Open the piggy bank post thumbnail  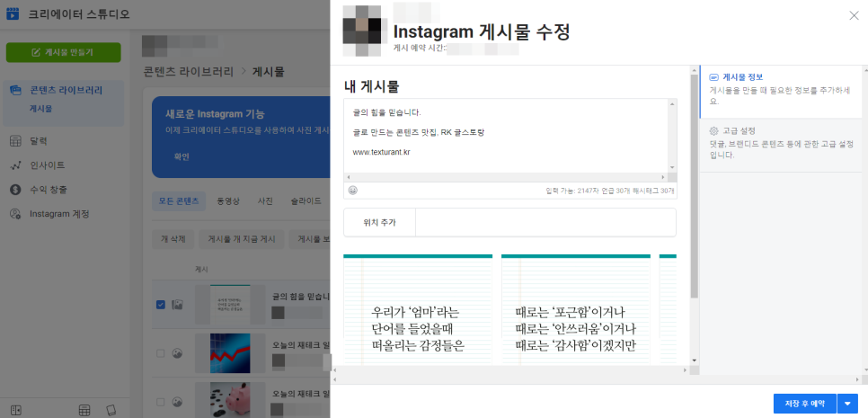[x=230, y=400]
